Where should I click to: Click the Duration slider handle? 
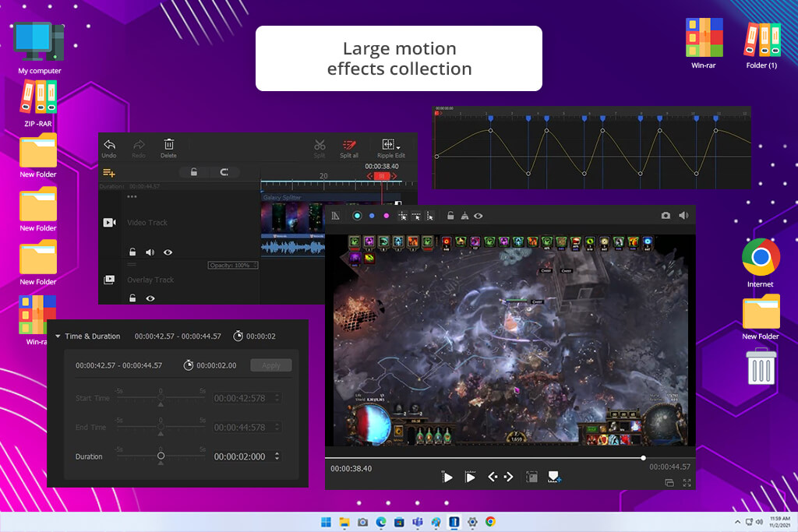click(x=161, y=456)
